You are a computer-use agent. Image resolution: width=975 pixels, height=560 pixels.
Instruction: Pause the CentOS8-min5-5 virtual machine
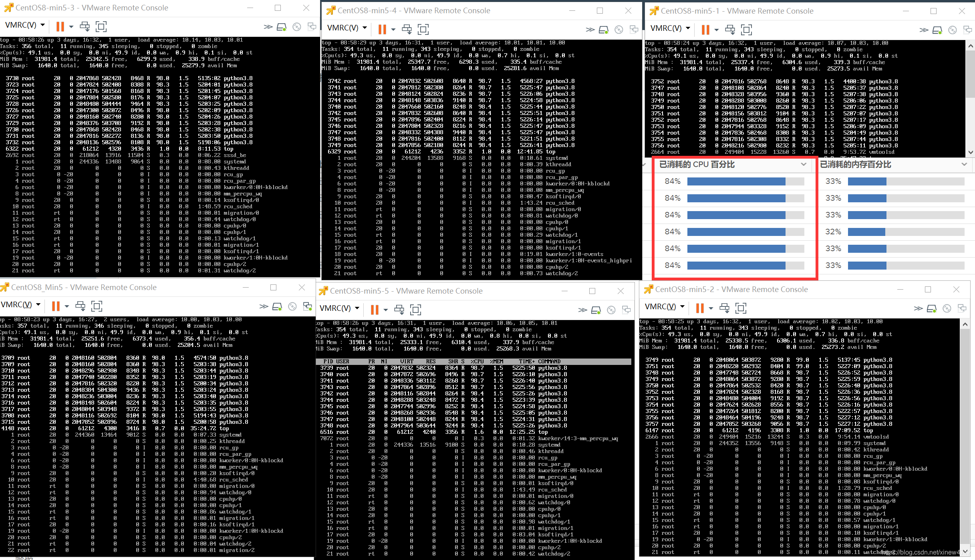pyautogui.click(x=375, y=309)
